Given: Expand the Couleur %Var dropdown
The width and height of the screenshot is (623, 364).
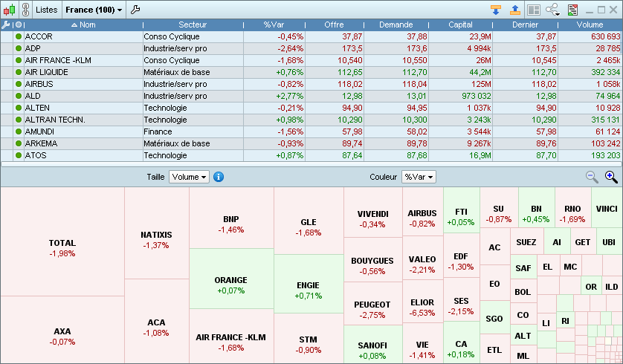Looking at the screenshot, I should click(x=419, y=177).
